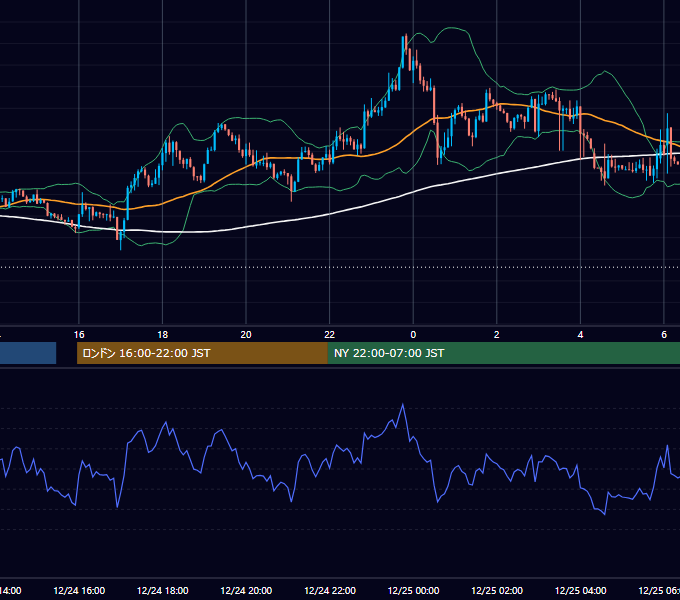Click the 20 hour label on price chart axis
This screenshot has height=600, width=680.
[x=246, y=335]
